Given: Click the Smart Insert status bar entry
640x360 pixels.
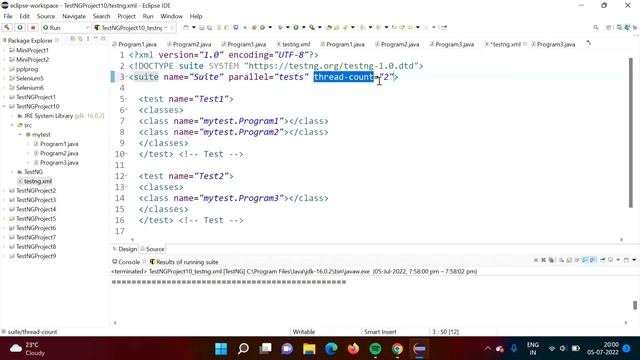Looking at the screenshot, I should tap(380, 332).
